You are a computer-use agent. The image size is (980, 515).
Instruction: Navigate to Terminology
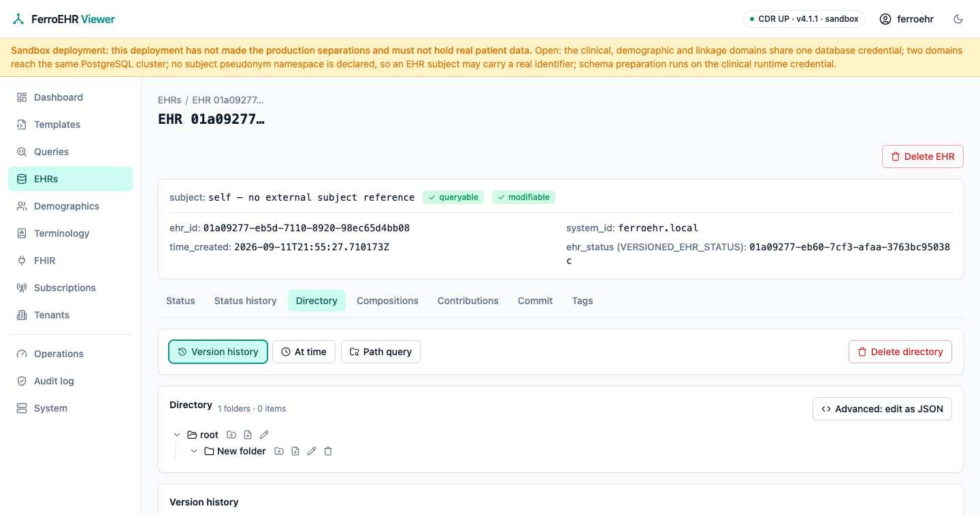click(70, 233)
